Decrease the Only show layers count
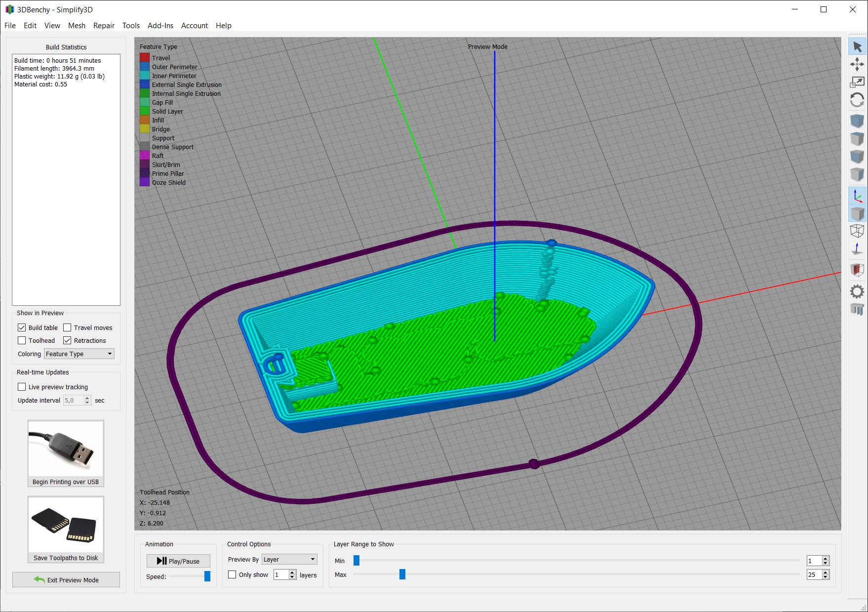The image size is (868, 612). click(x=292, y=577)
